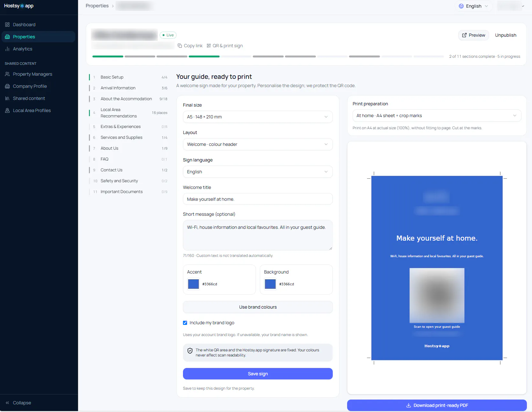Image resolution: width=532 pixels, height=412 pixels.
Task: Click the Properties breadcrumb link
Action: (x=97, y=6)
